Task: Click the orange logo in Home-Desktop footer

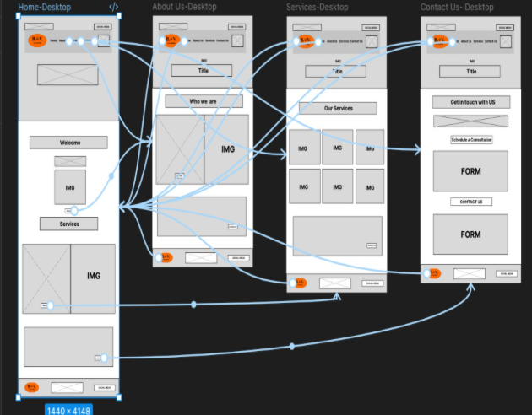Action: (31, 387)
